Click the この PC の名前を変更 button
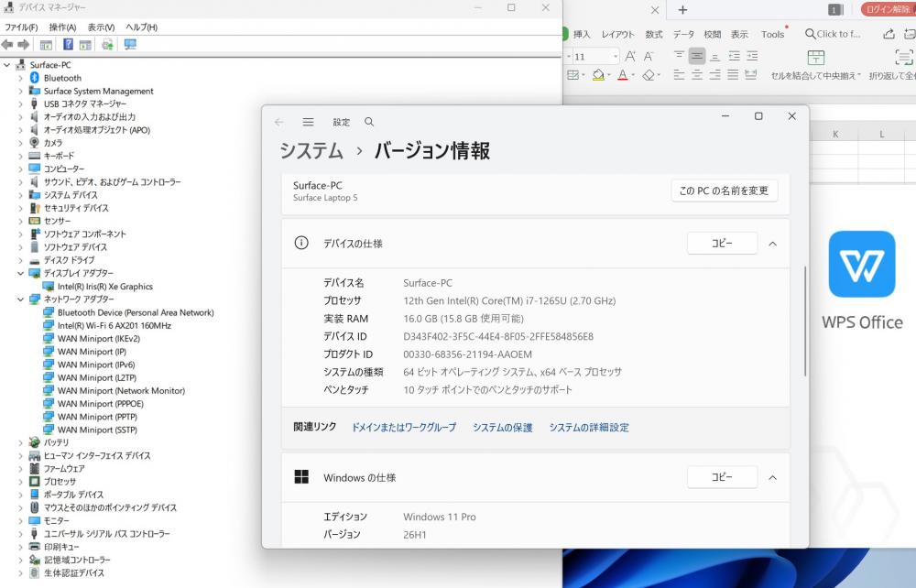 [725, 191]
